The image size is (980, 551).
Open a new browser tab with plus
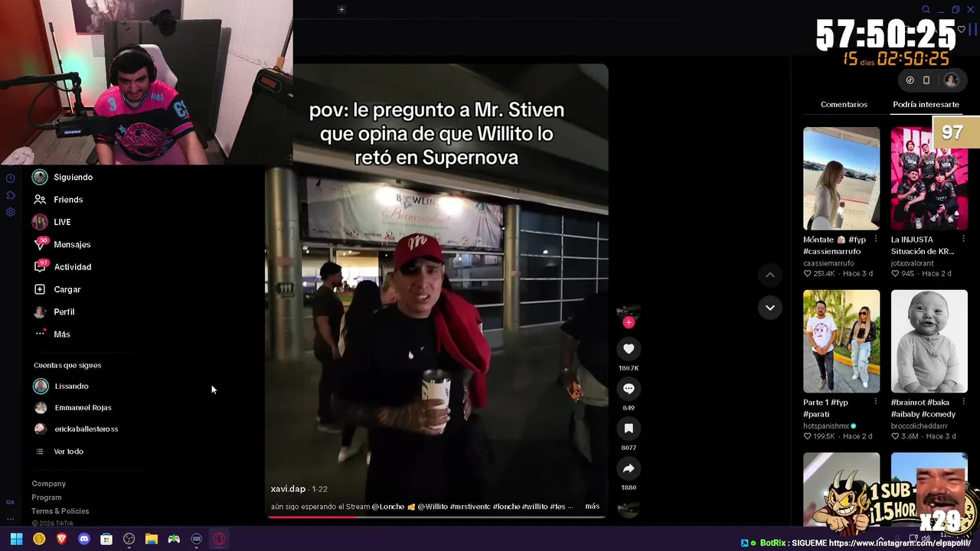(x=341, y=9)
